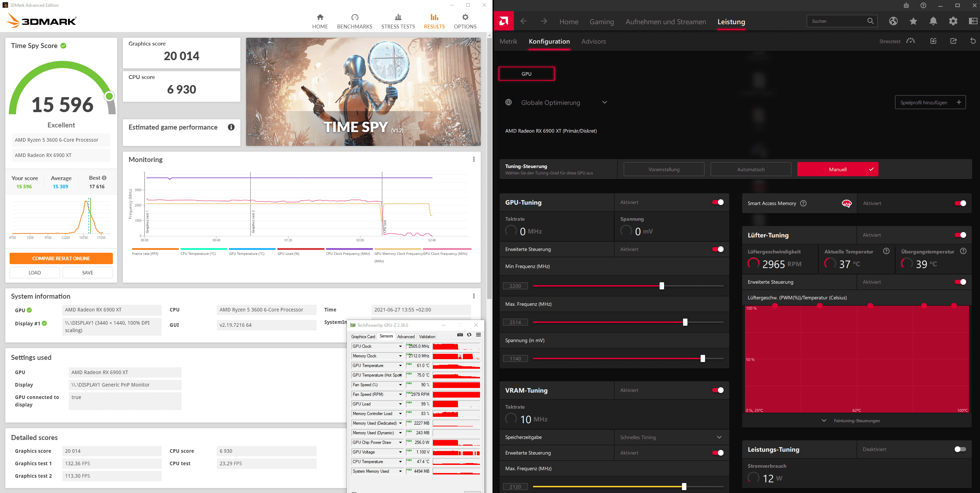Viewport: 980px width, 493px height.
Task: Click Spielprofil hinzufügen button
Action: click(x=930, y=102)
